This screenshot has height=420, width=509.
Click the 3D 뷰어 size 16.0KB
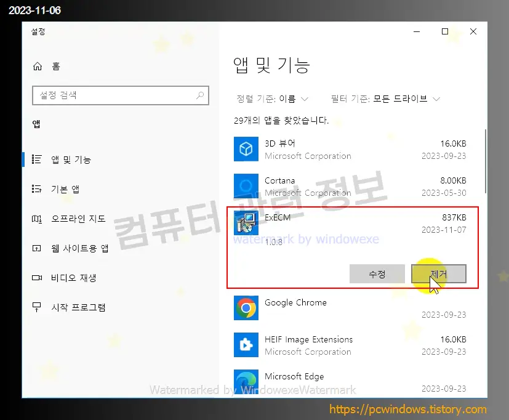pyautogui.click(x=453, y=143)
